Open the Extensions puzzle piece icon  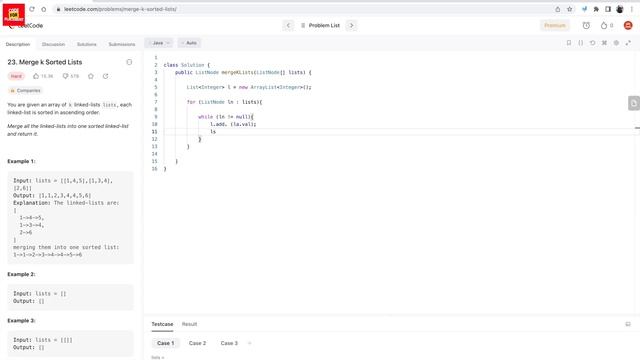(x=596, y=9)
